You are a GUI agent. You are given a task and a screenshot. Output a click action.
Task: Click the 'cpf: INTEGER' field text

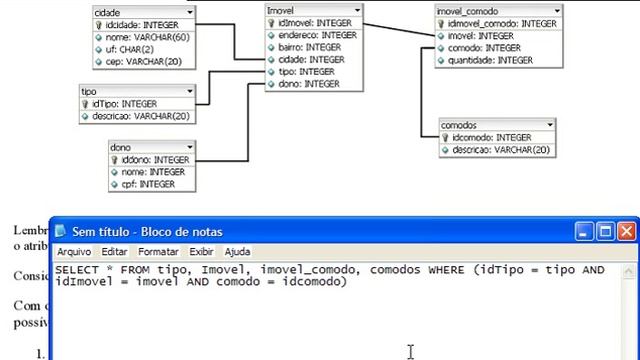[x=148, y=184]
